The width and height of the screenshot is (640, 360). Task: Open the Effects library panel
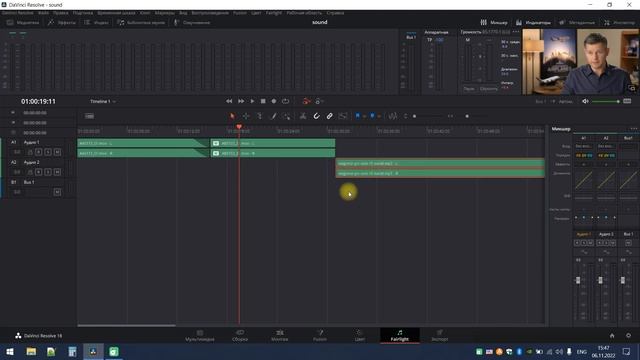click(x=62, y=22)
